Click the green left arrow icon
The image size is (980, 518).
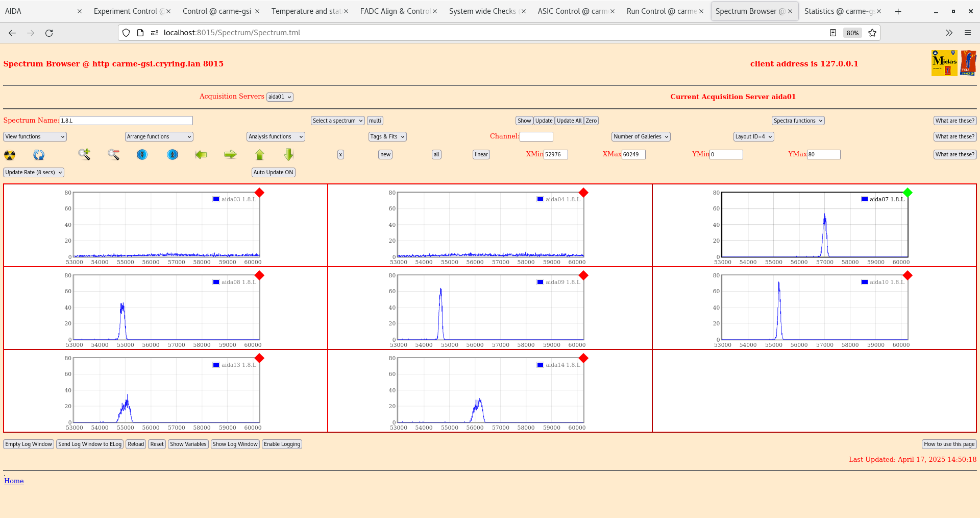[x=201, y=154]
